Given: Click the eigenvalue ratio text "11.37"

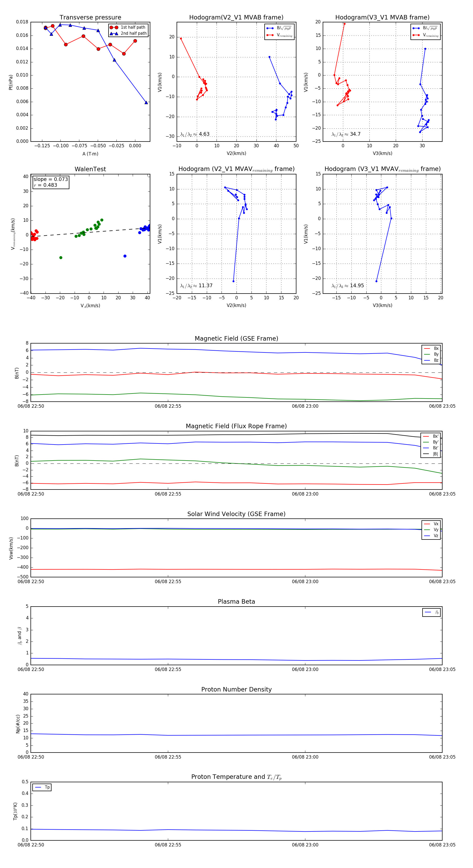Looking at the screenshot, I should coord(205,286).
